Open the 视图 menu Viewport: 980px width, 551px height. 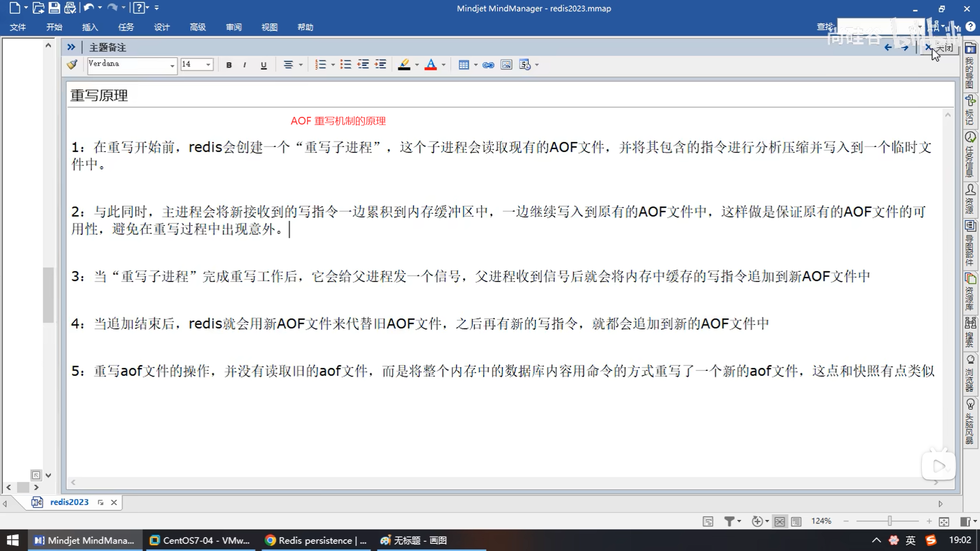pyautogui.click(x=269, y=27)
